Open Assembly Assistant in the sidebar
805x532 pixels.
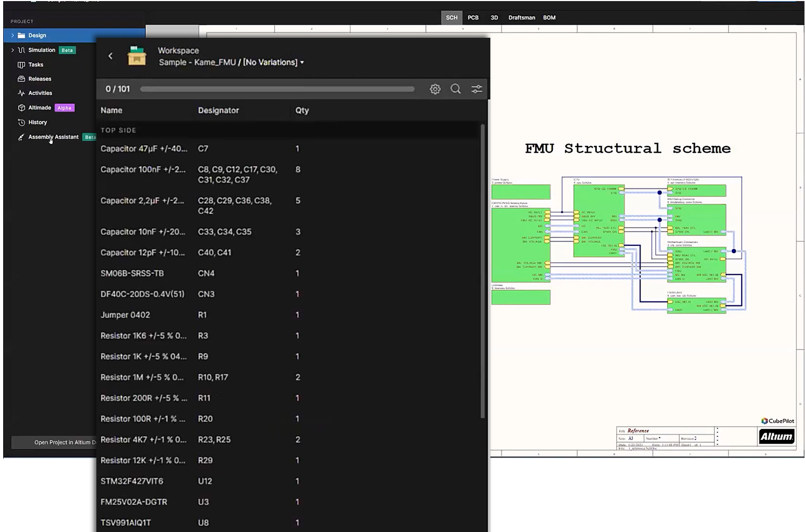53,137
